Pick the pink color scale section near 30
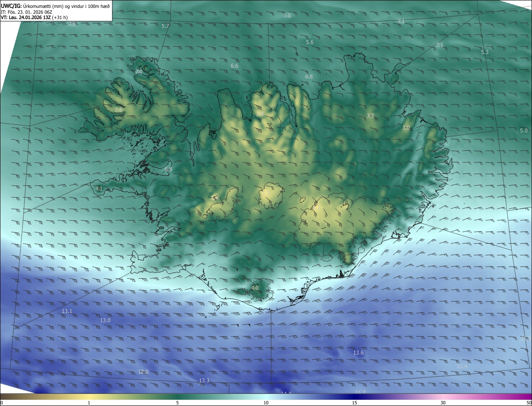Image resolution: width=532 pixels, height=406 pixels. point(443,397)
